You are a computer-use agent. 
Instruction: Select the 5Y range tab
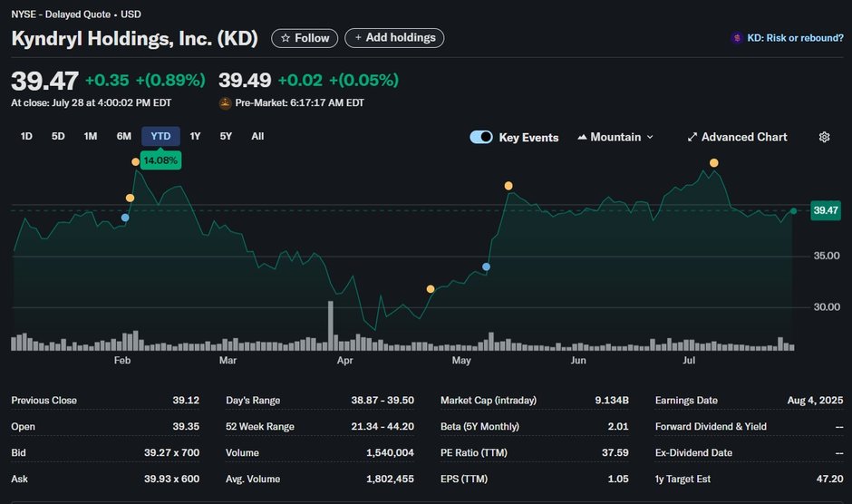226,137
